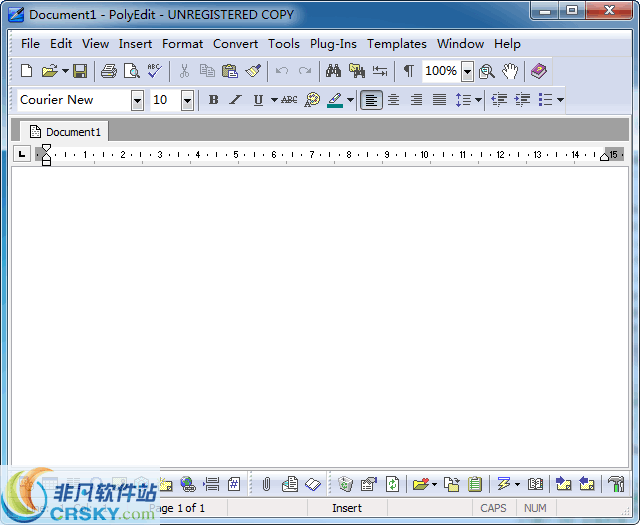This screenshot has width=640, height=525.
Task: Insert page number with the hash icon
Action: click(x=234, y=485)
